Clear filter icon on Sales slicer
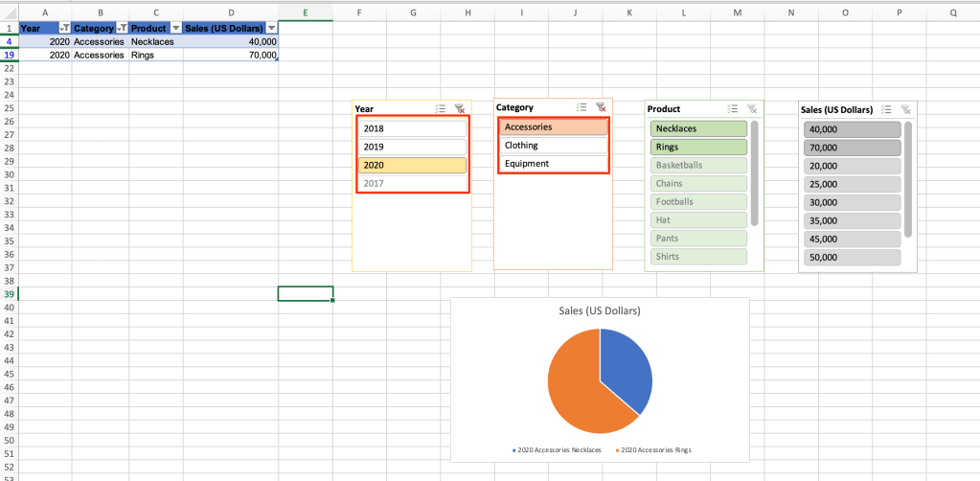The width and height of the screenshot is (980, 481). coord(905,109)
